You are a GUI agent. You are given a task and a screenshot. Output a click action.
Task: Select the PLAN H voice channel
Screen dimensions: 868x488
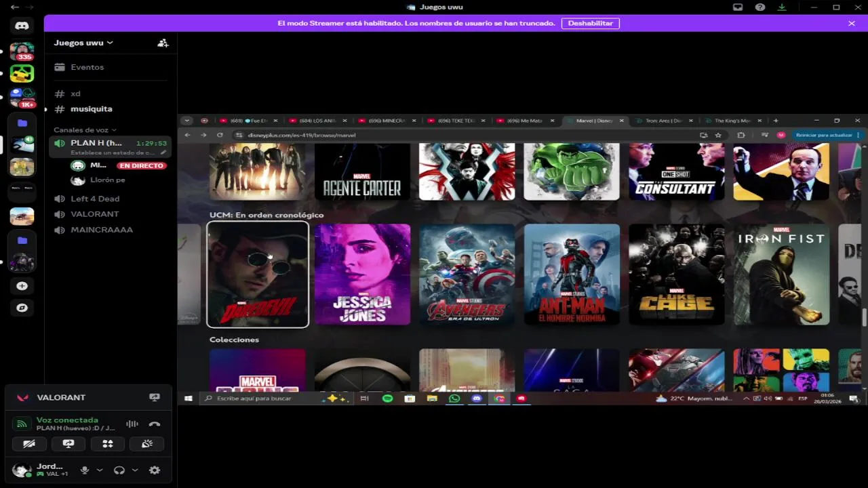coord(108,146)
